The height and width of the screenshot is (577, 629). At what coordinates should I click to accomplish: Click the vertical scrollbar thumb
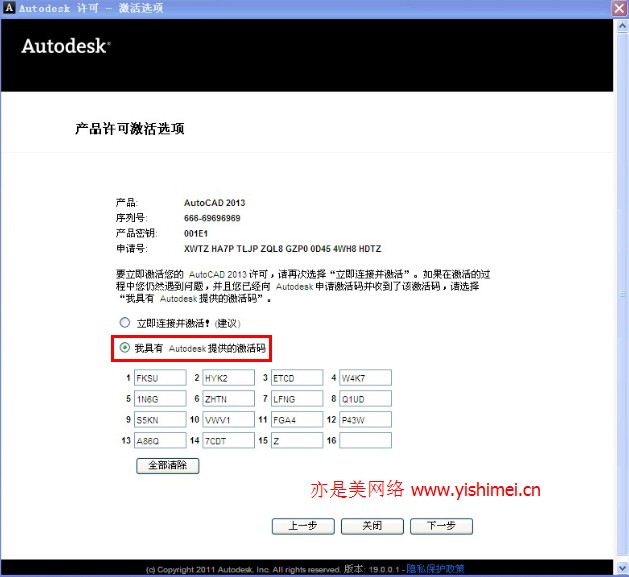point(622,294)
